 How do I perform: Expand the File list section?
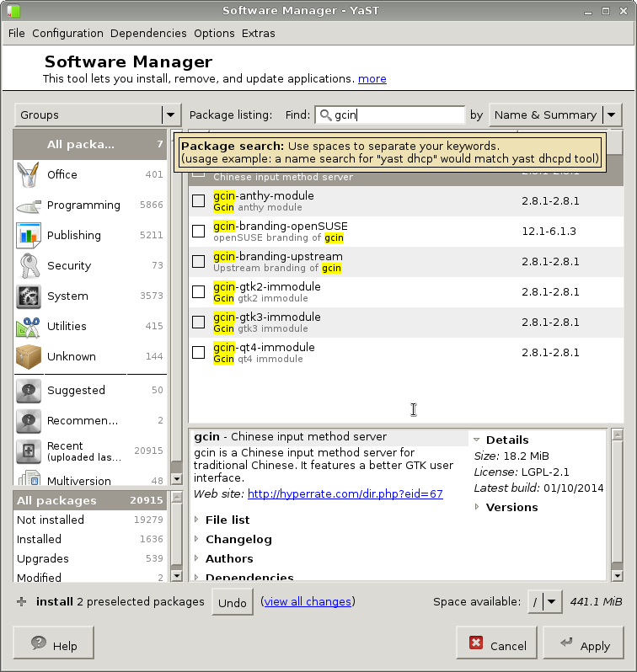(x=196, y=520)
